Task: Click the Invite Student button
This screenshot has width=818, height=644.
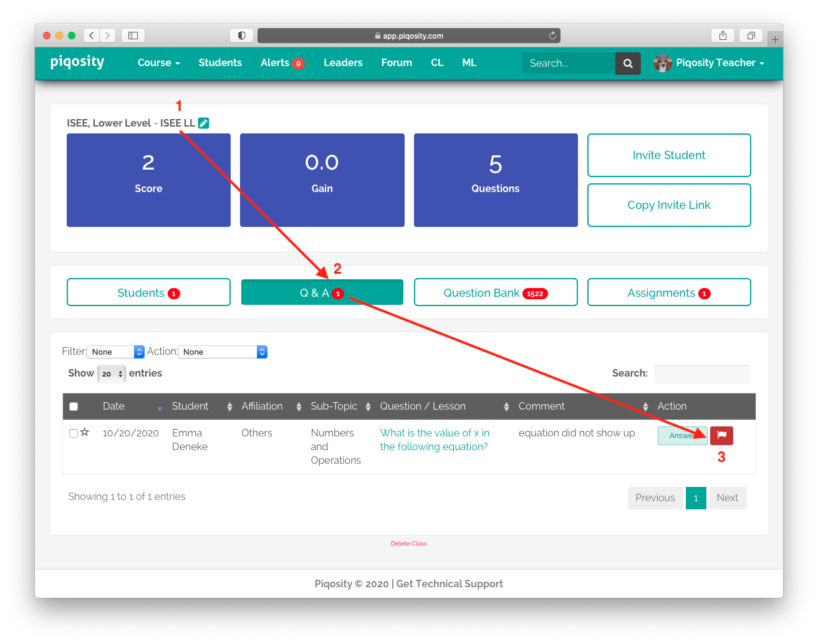Action: (x=669, y=155)
